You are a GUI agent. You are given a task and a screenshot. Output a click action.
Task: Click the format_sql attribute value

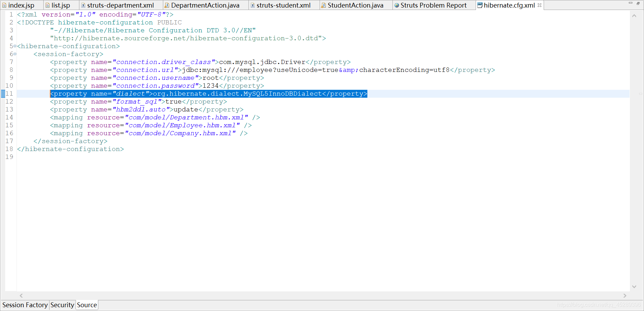coord(137,101)
